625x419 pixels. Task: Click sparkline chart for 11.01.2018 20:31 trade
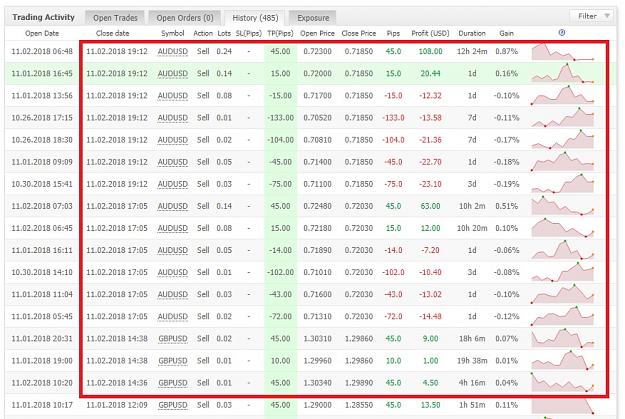[x=562, y=338]
